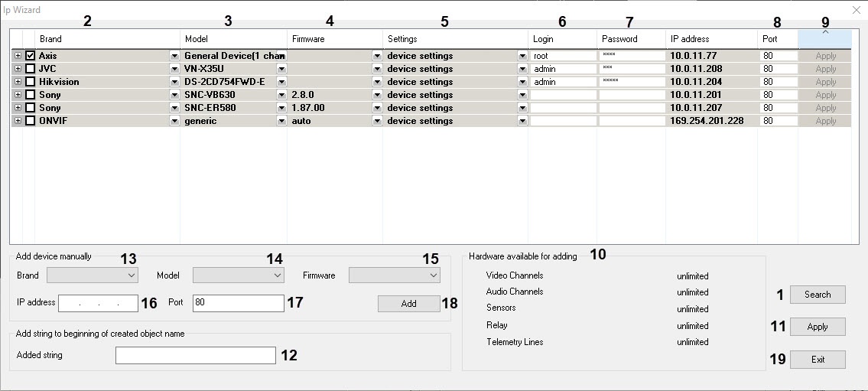Open the Axis brand dropdown
This screenshot has width=868, height=391.
[174, 56]
